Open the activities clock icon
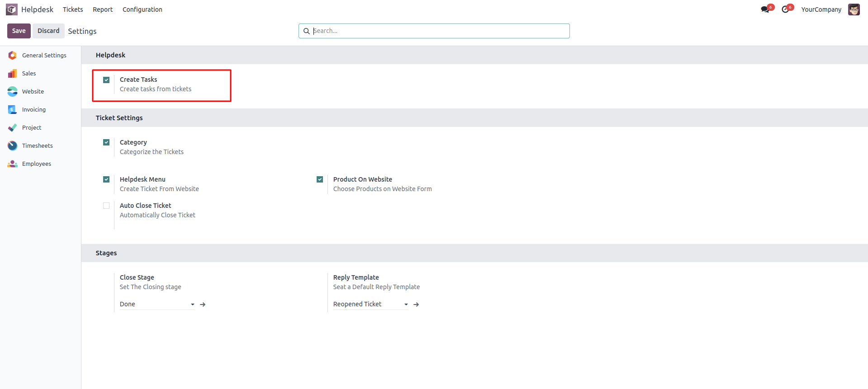The image size is (868, 389). [785, 9]
